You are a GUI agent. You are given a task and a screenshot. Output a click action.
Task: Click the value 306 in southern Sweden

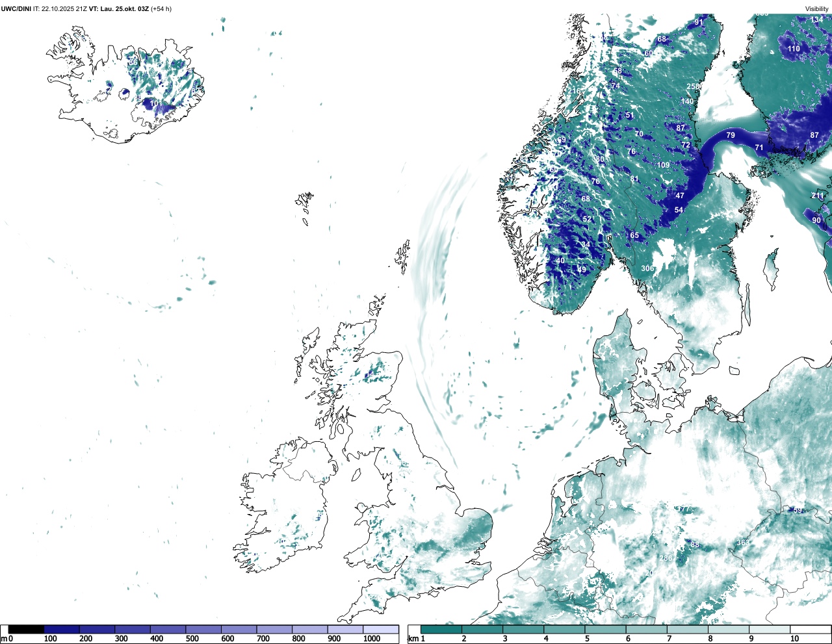point(647,268)
